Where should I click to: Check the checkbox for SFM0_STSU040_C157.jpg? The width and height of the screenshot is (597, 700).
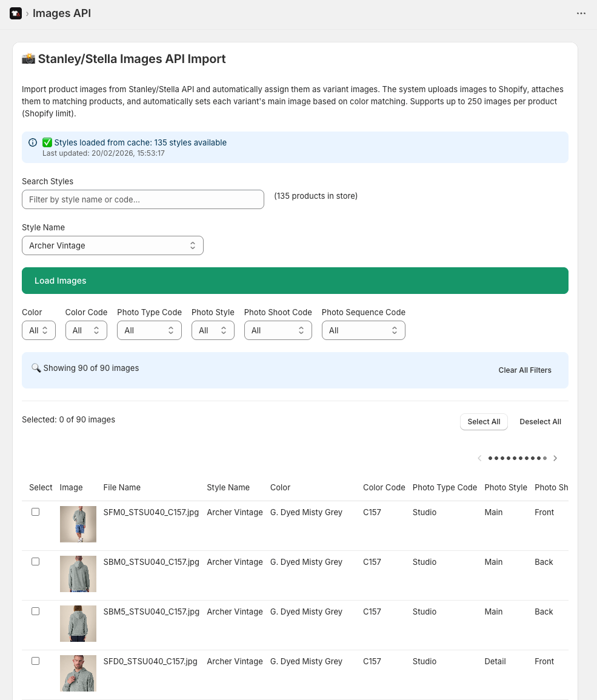coord(35,512)
